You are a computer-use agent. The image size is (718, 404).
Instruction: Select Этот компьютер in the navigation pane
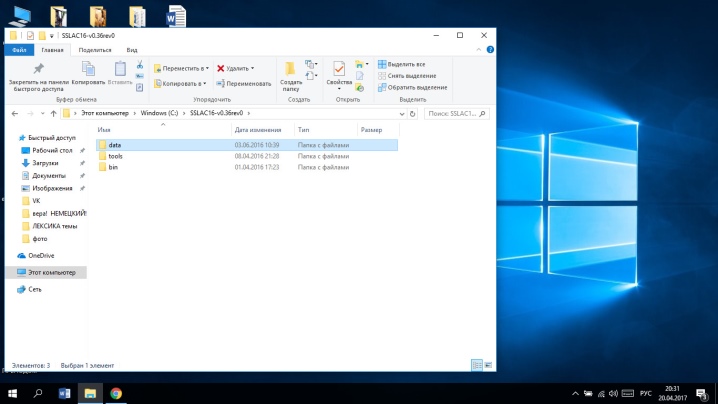[46, 273]
